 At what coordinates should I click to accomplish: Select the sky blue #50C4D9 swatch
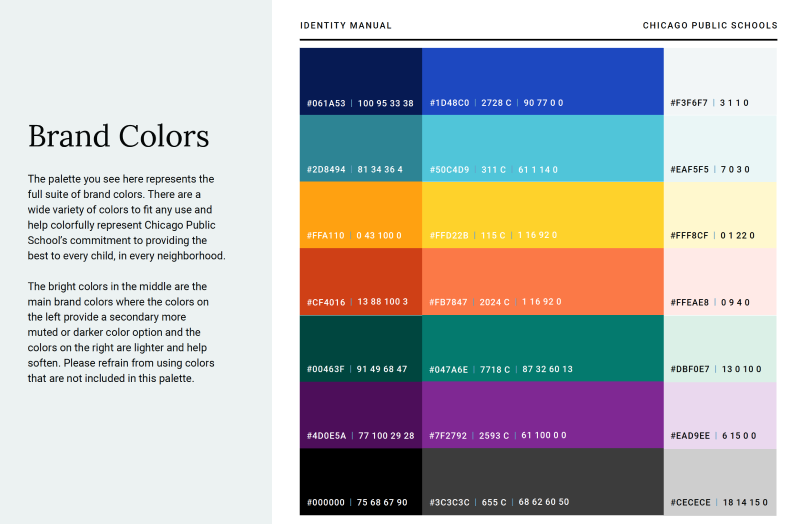(x=542, y=148)
